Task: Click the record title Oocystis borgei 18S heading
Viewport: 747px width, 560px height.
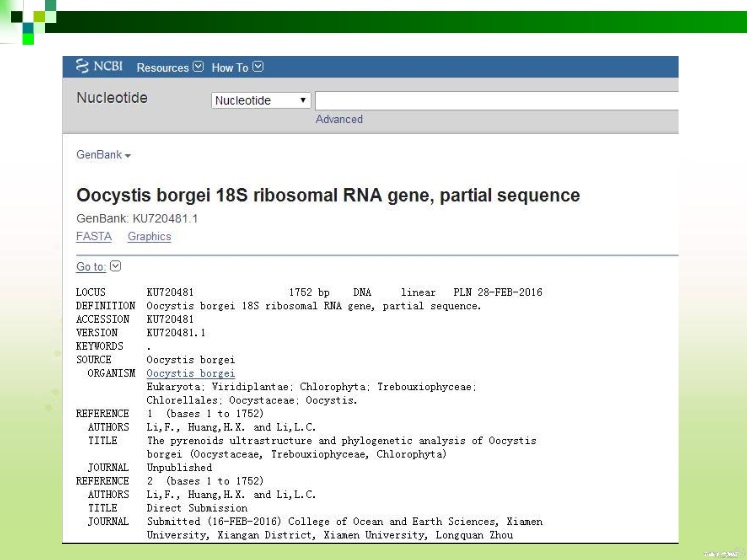Action: pos(328,195)
